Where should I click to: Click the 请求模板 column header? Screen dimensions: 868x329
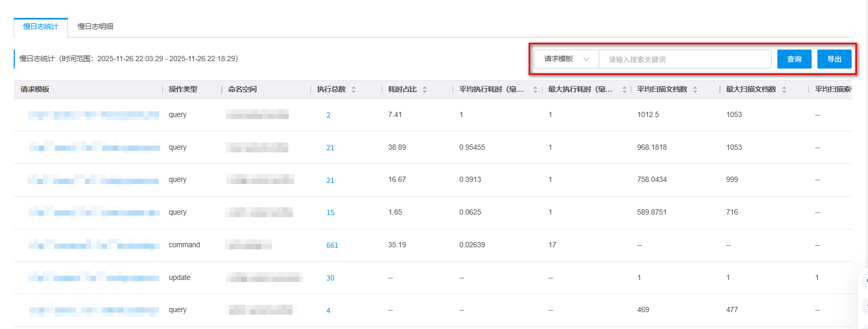click(35, 90)
